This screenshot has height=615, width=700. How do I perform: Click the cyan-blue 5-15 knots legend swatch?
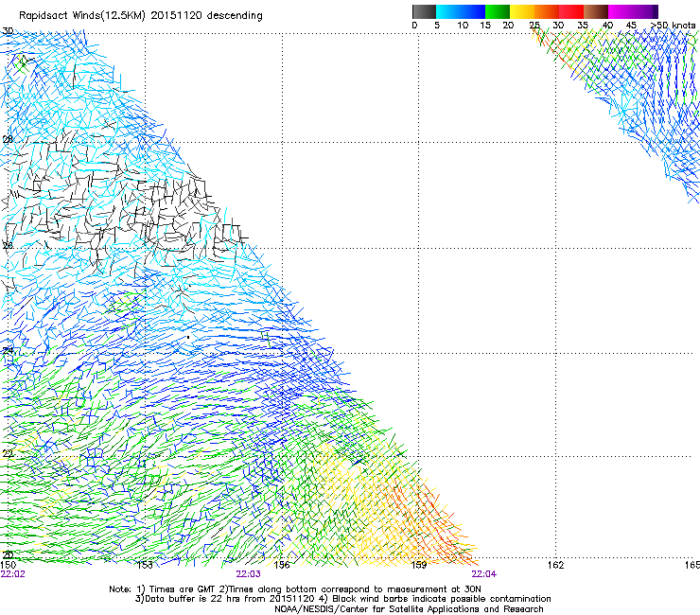(461, 11)
